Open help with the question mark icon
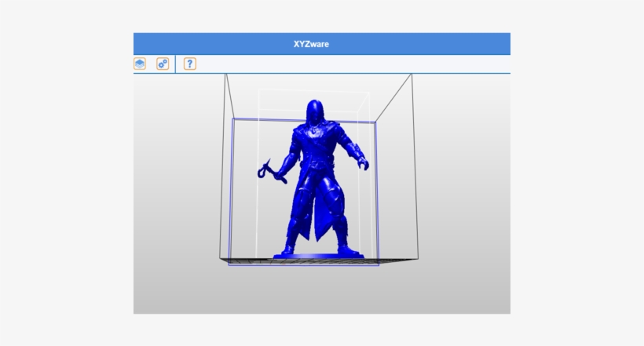The height and width of the screenshot is (346, 644). [x=190, y=64]
